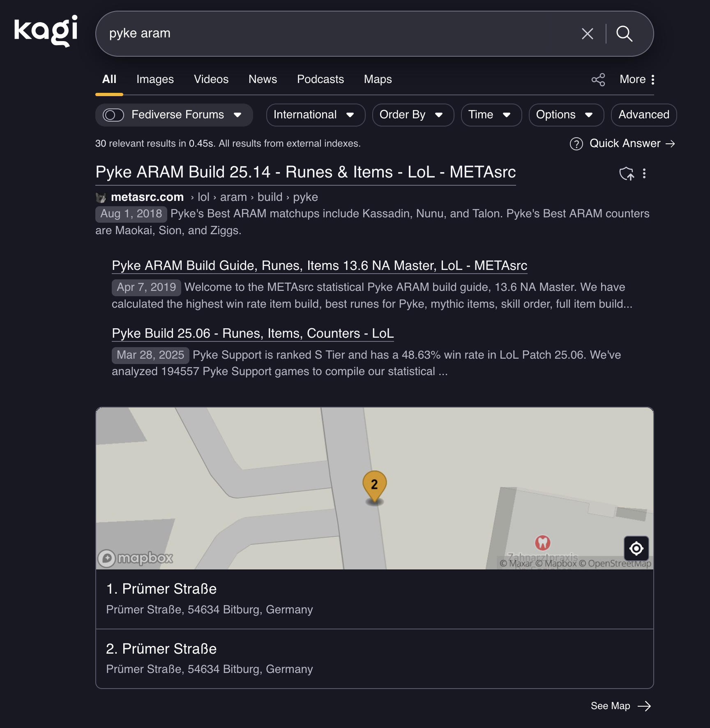The image size is (710, 728).
Task: Open the three-dot menu on the METAsrc result
Action: pyautogui.click(x=644, y=173)
